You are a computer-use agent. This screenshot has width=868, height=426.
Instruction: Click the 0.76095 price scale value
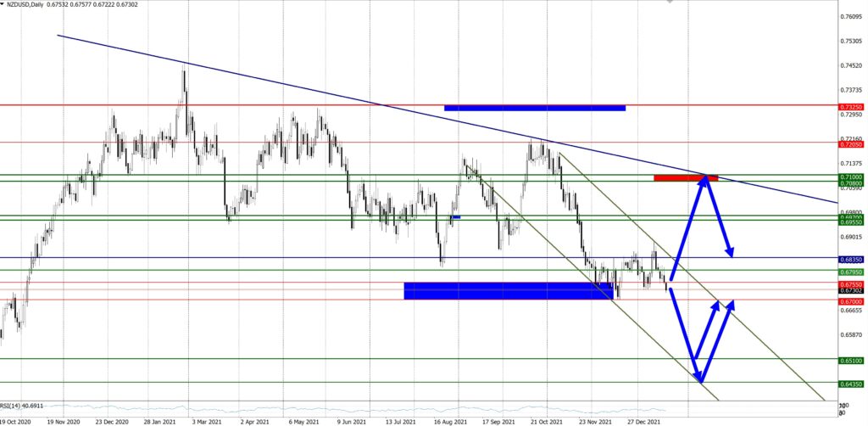click(851, 16)
